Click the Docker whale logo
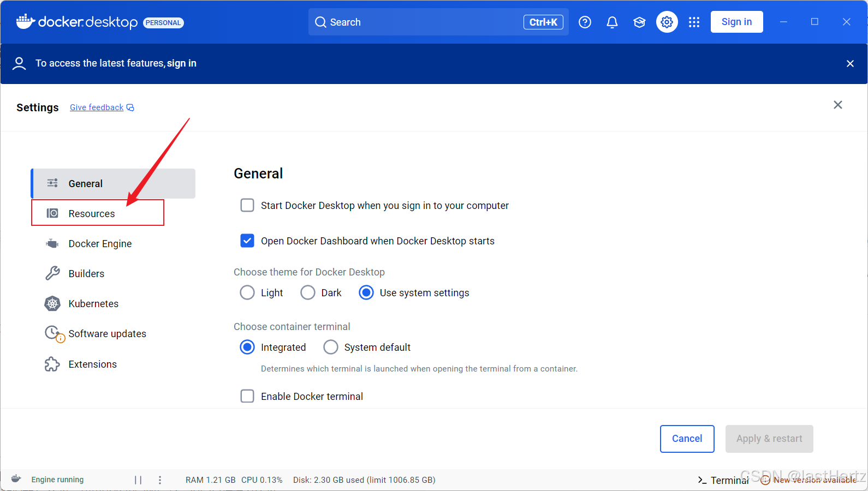The width and height of the screenshot is (868, 491). [x=26, y=21]
